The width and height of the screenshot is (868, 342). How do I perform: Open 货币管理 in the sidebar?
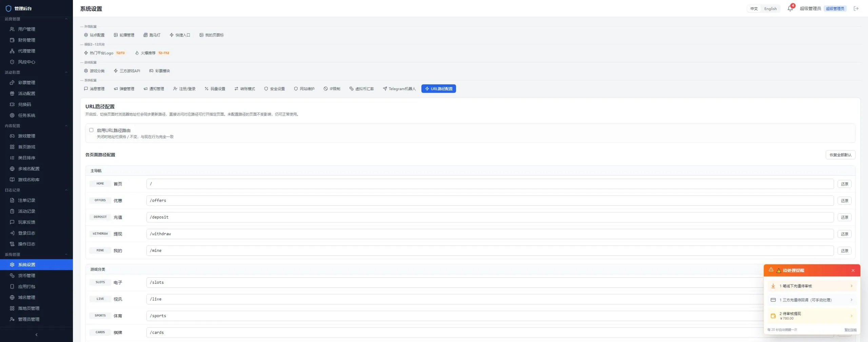36,276
